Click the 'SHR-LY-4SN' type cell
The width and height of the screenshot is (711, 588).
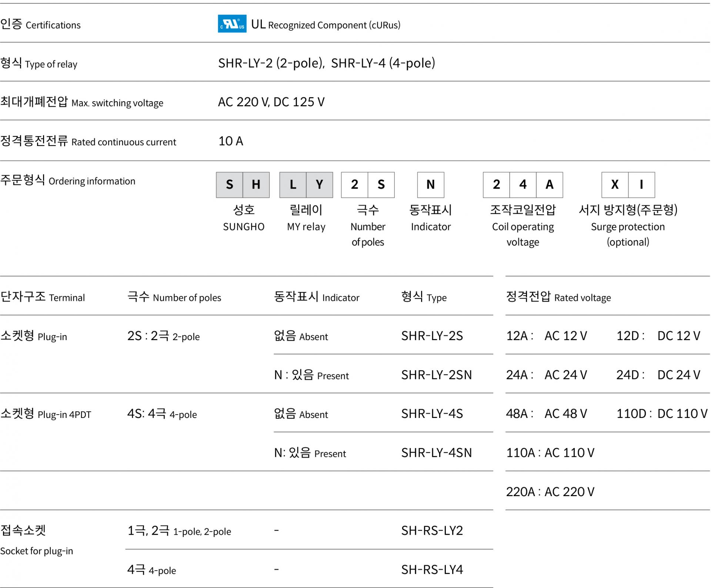[x=437, y=453]
